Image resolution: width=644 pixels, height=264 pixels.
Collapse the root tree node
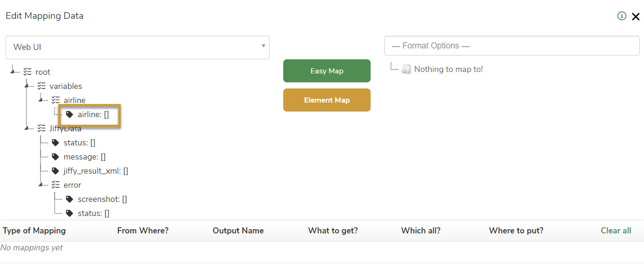[12, 72]
